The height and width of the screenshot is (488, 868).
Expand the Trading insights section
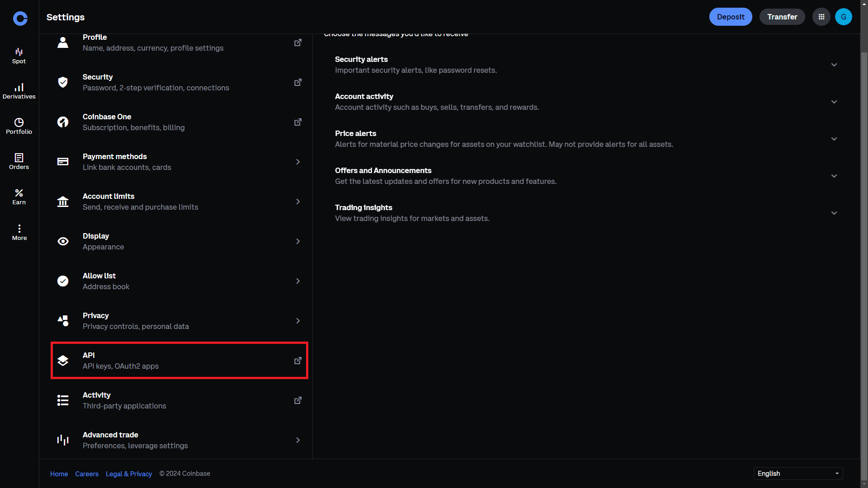click(x=834, y=213)
